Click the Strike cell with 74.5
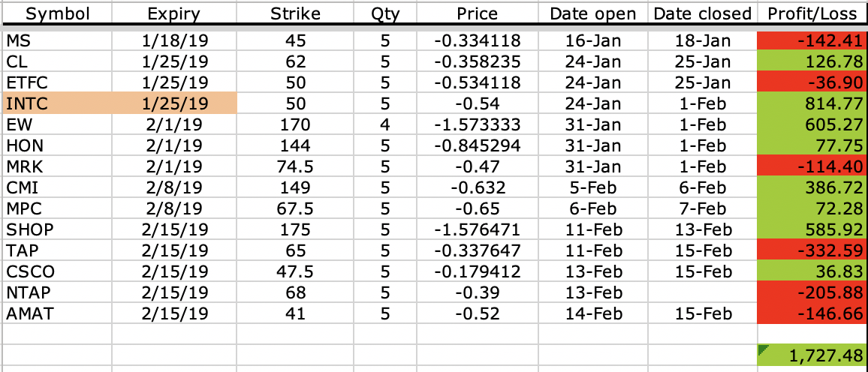This screenshot has width=868, height=372. pos(295,166)
